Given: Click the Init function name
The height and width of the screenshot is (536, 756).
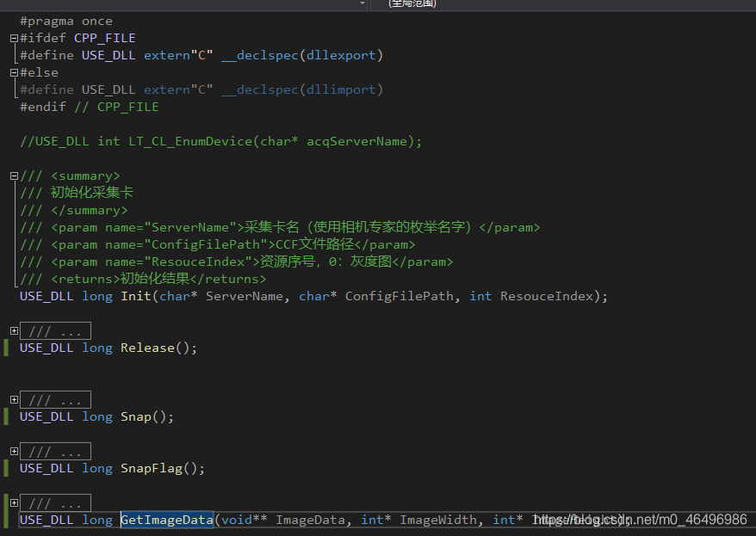Looking at the screenshot, I should coord(136,296).
